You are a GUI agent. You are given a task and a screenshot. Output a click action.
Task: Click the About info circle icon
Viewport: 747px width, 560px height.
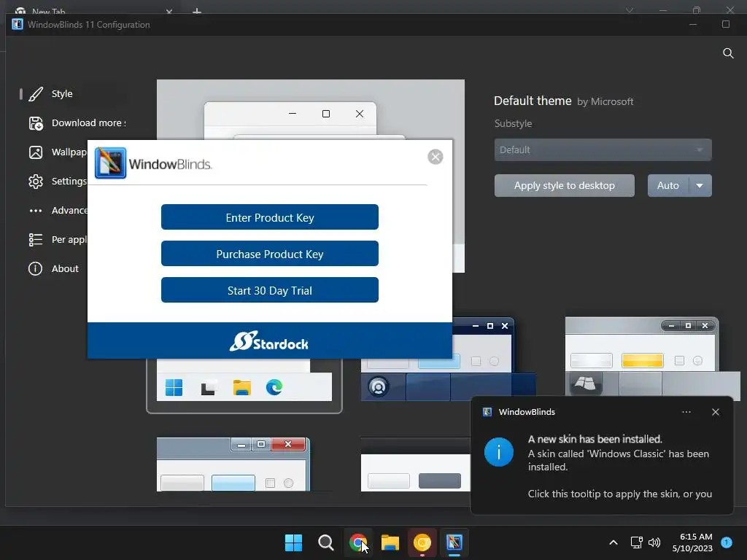pos(35,268)
